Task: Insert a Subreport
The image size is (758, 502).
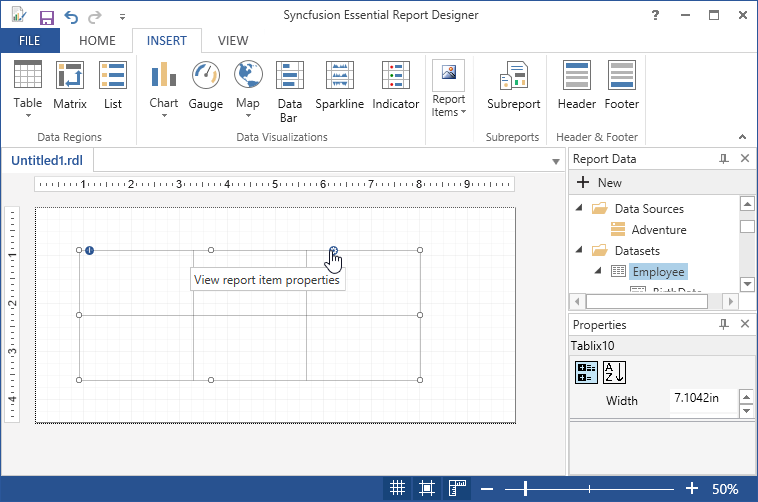Action: point(513,86)
